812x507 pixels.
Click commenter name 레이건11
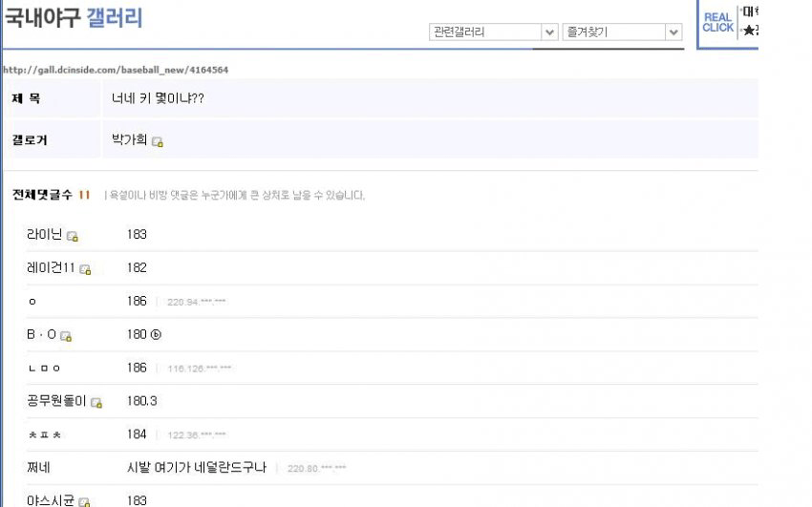click(51, 268)
